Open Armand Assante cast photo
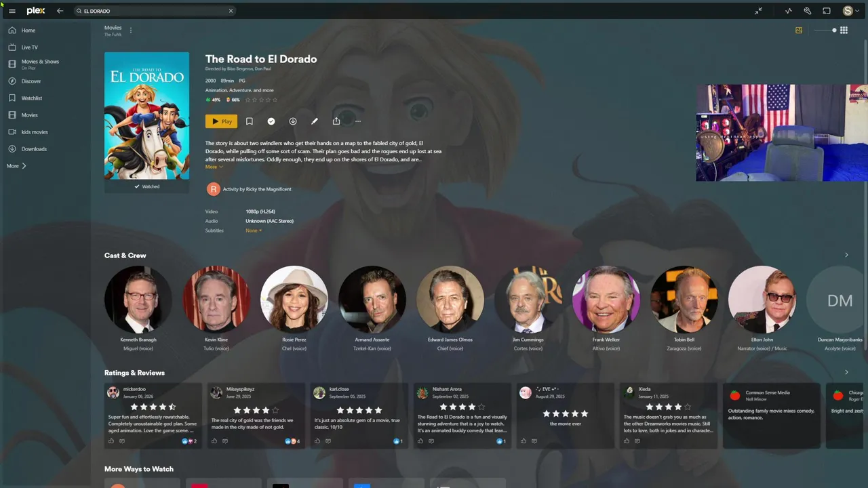 pyautogui.click(x=372, y=300)
